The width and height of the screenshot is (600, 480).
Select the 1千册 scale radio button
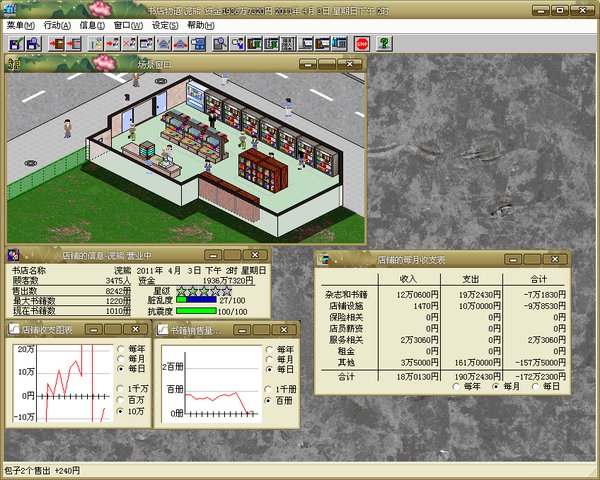[x=268, y=389]
